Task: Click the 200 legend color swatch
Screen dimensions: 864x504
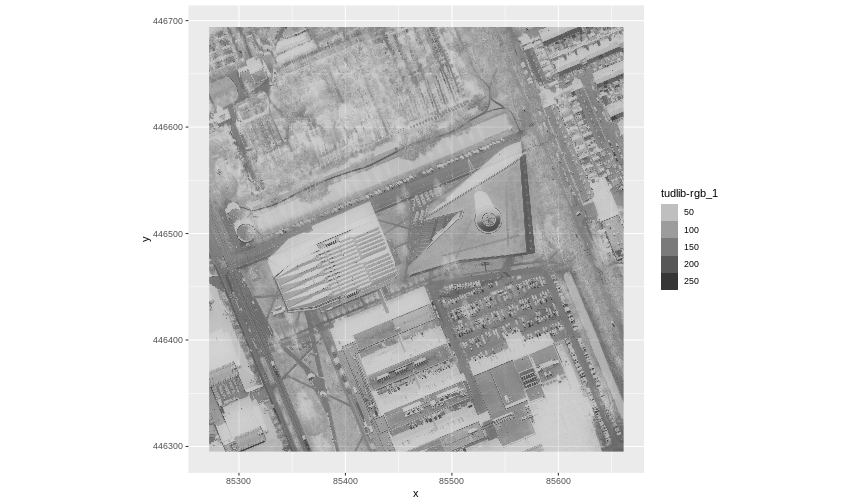Action: pyautogui.click(x=669, y=264)
